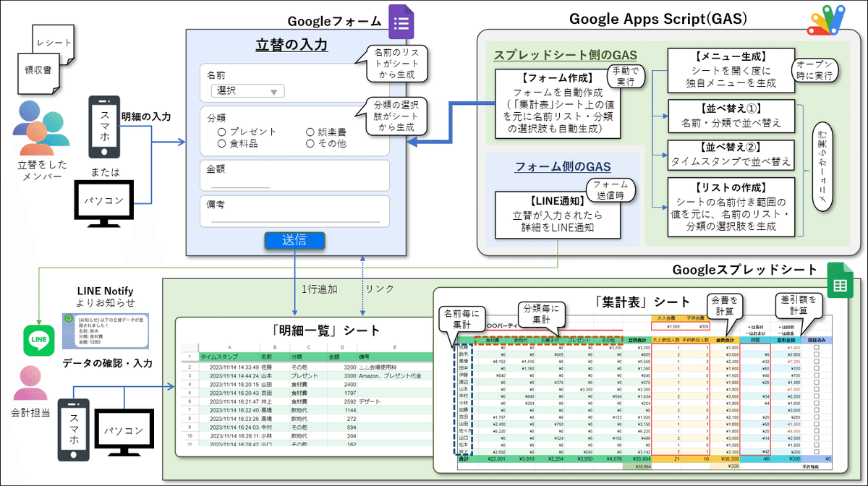Click the 飲物代 column header in 集計表
868x486 pixels.
521,340
